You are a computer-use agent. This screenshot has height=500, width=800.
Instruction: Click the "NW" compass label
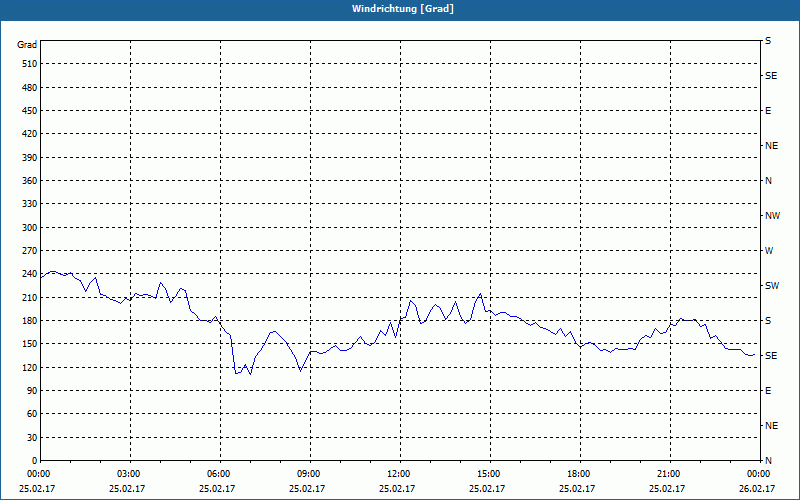[772, 216]
